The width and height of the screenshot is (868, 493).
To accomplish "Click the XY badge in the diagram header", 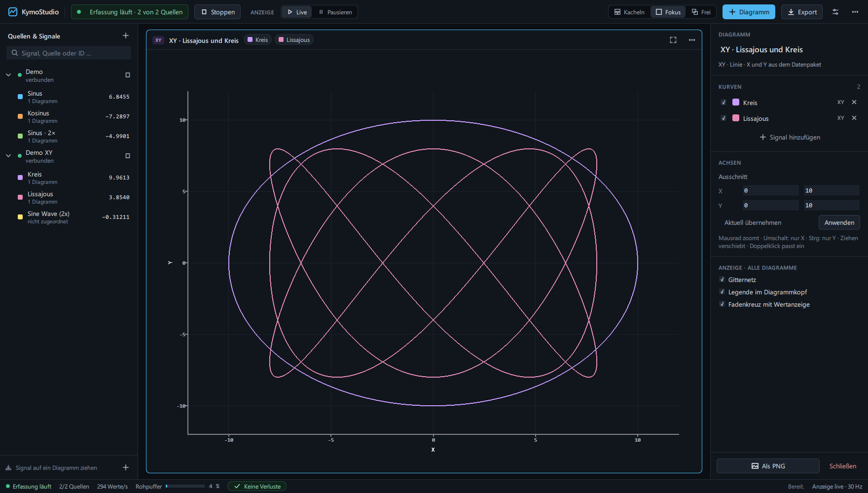I will (x=158, y=40).
